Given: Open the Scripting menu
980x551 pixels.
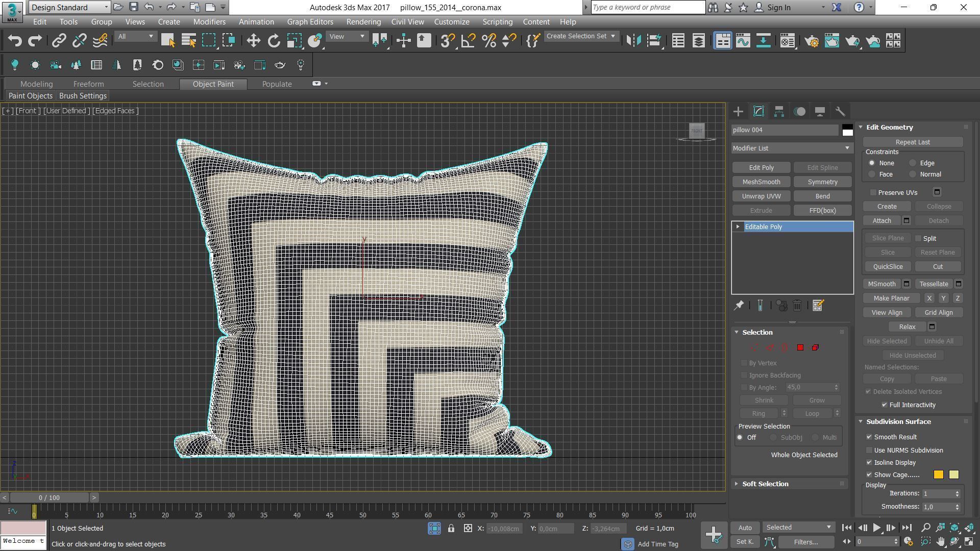Looking at the screenshot, I should pos(497,21).
